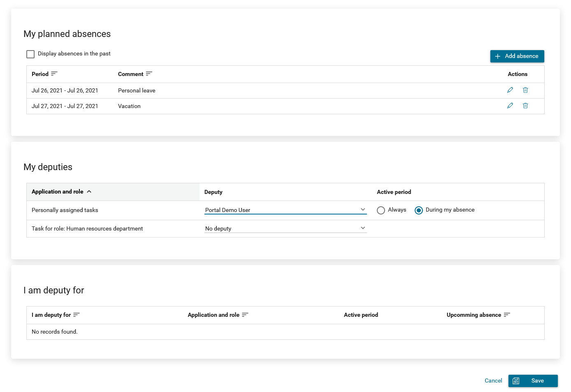Select During my absence radio button
571x392 pixels.
pyautogui.click(x=419, y=210)
